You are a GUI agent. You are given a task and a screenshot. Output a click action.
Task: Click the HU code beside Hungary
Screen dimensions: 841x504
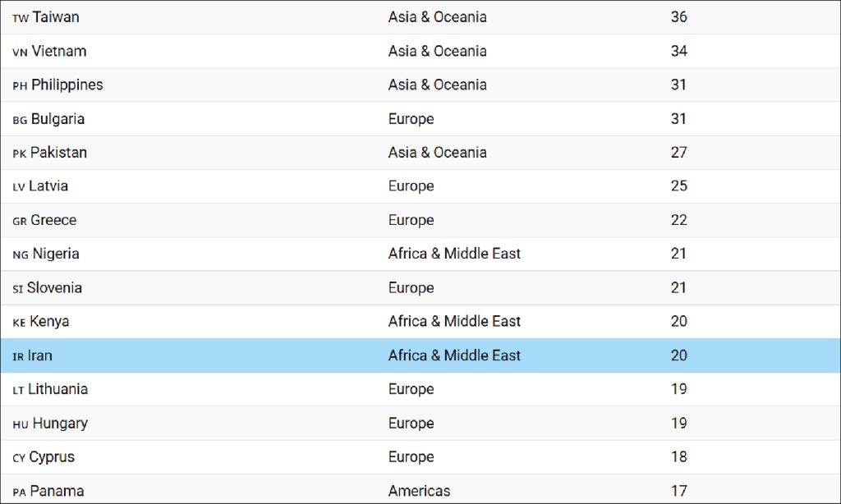(x=21, y=424)
